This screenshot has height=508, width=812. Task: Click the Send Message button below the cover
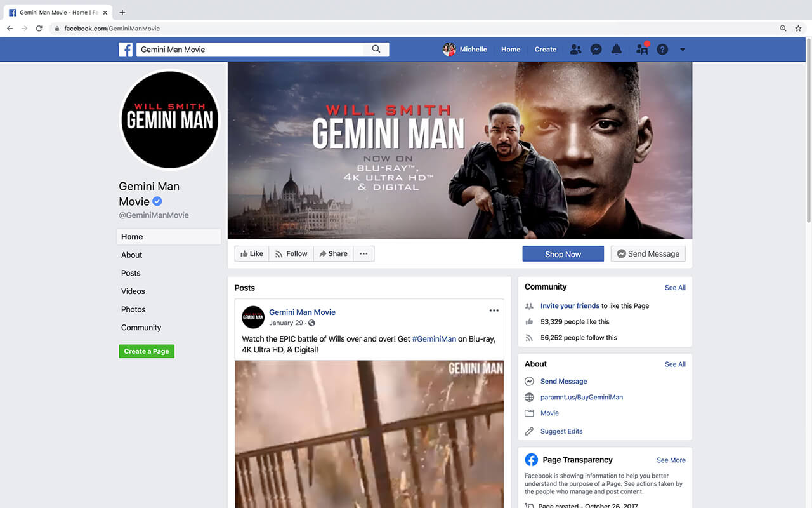pyautogui.click(x=648, y=254)
